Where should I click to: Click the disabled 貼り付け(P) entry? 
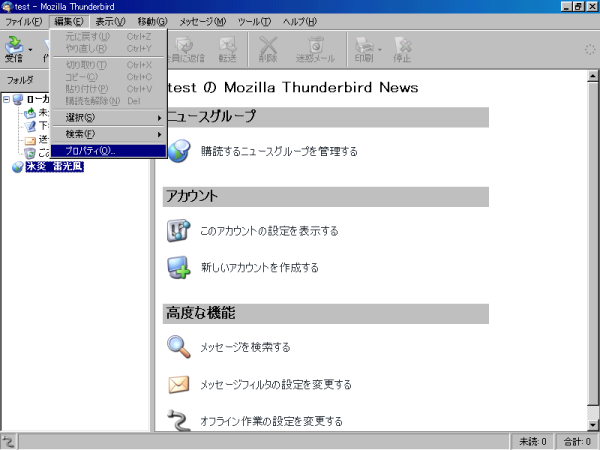pos(109,89)
